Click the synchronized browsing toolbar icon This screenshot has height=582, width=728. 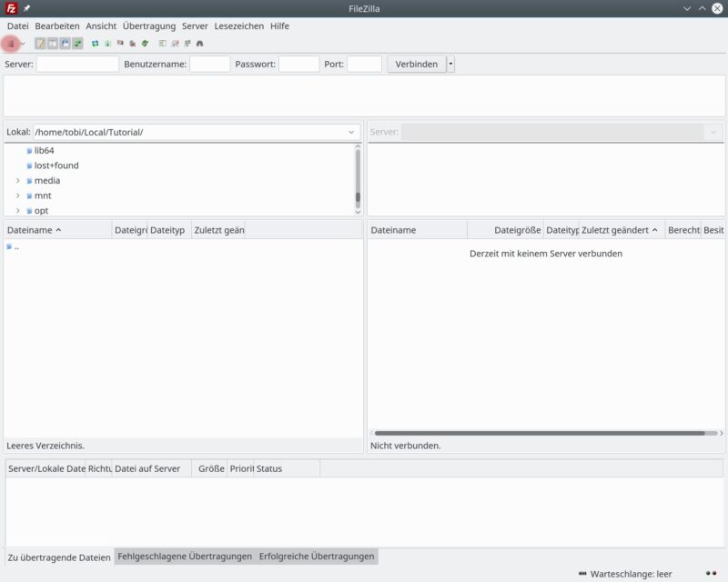187,44
